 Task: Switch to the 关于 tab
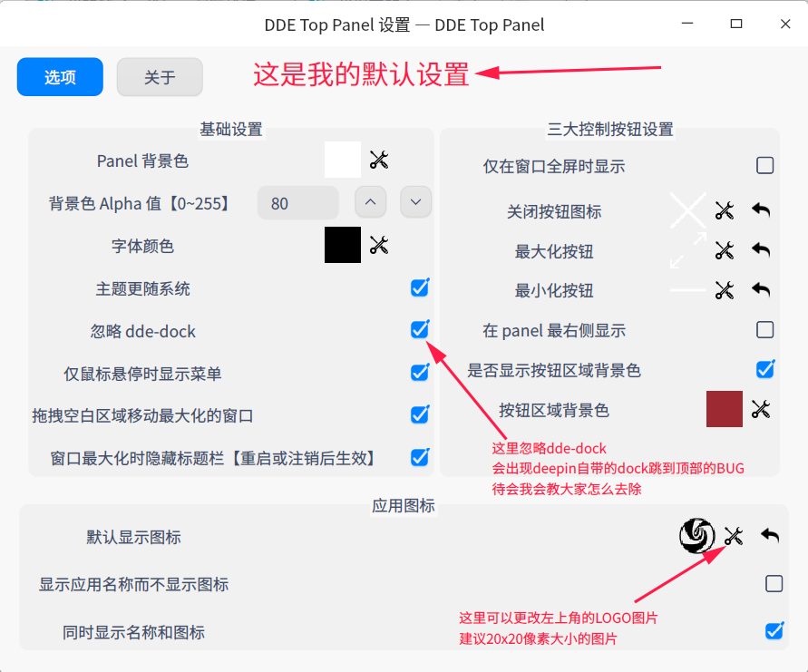point(160,77)
